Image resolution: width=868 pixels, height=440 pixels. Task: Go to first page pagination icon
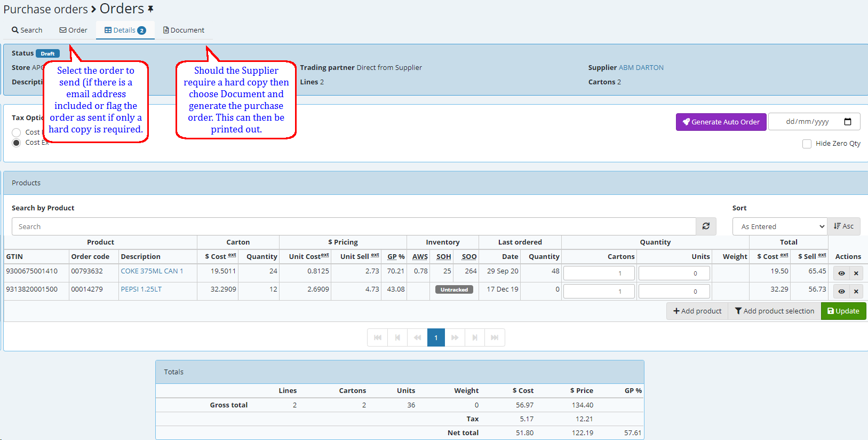pos(378,337)
